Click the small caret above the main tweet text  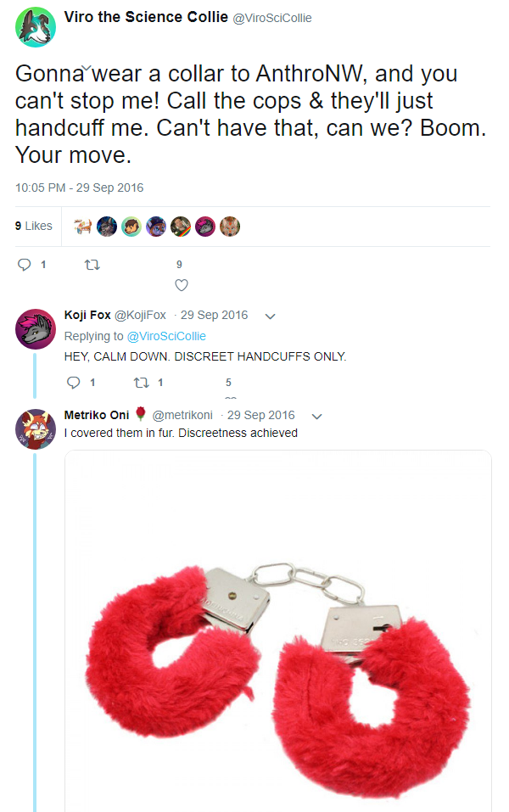(87, 68)
